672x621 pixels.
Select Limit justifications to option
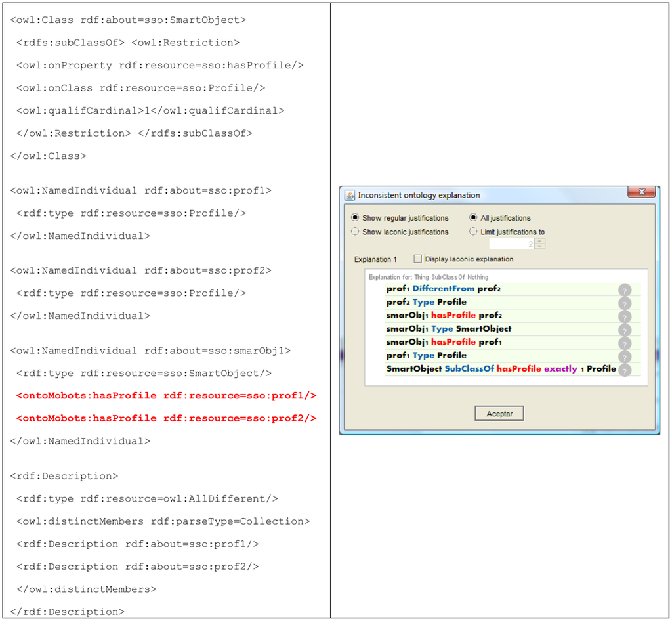(x=474, y=232)
